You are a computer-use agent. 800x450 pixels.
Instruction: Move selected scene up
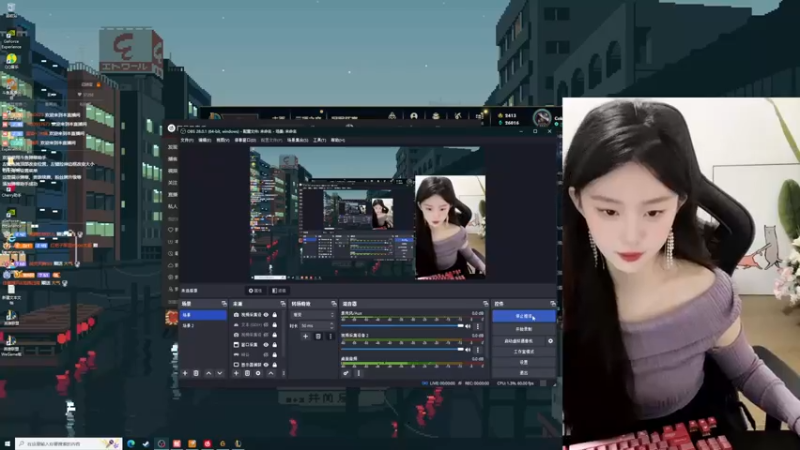tap(209, 373)
